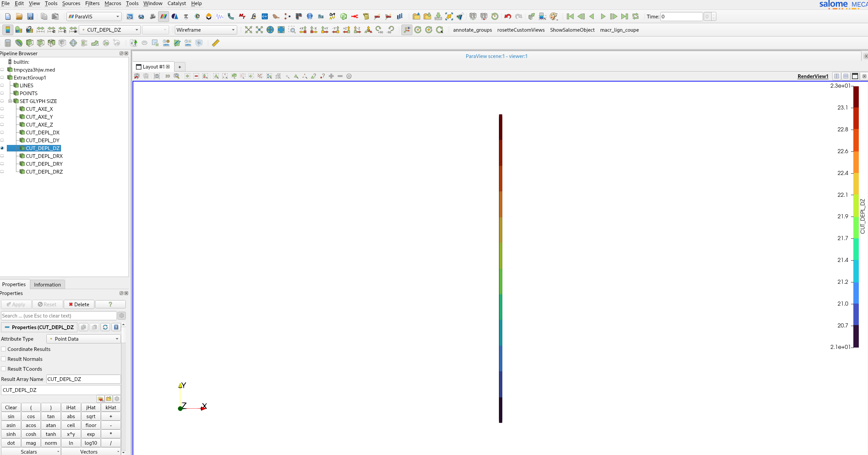The width and height of the screenshot is (868, 455).
Task: Show the CUT_DEPL_DX eye toggle
Action: pyautogui.click(x=2, y=132)
